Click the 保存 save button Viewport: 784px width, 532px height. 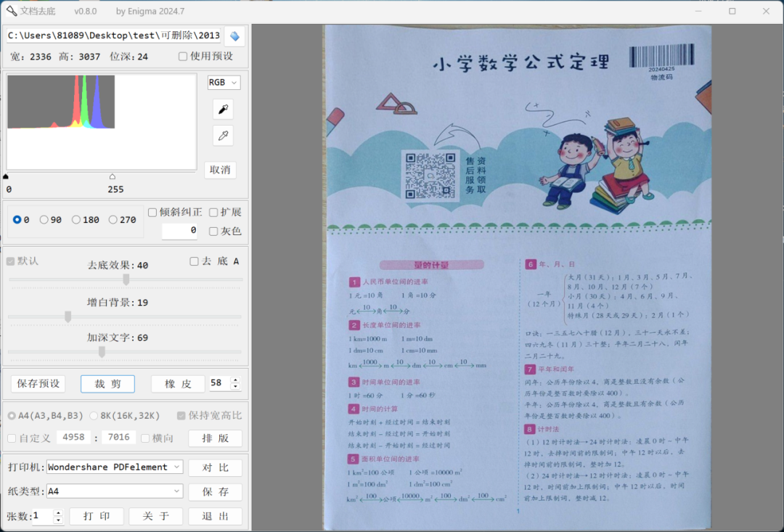(215, 492)
